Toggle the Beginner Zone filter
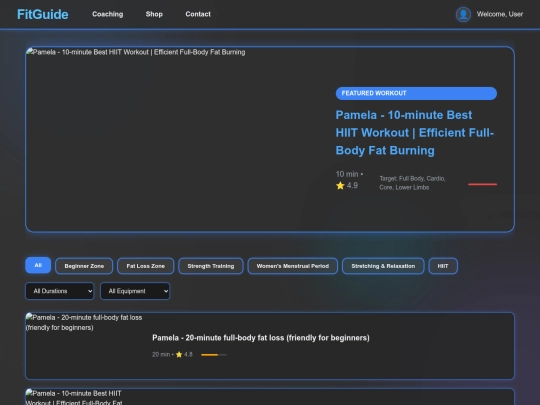The width and height of the screenshot is (540, 405). [84, 266]
